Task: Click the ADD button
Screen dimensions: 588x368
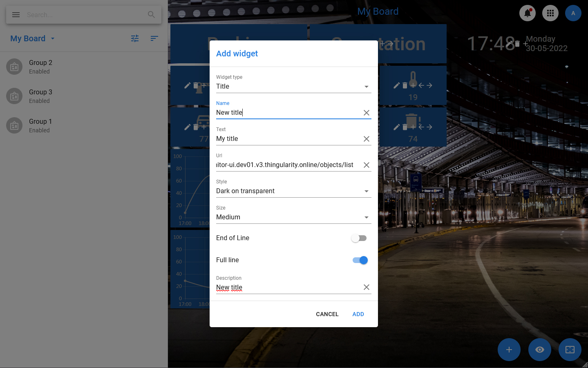Action: (x=358, y=314)
